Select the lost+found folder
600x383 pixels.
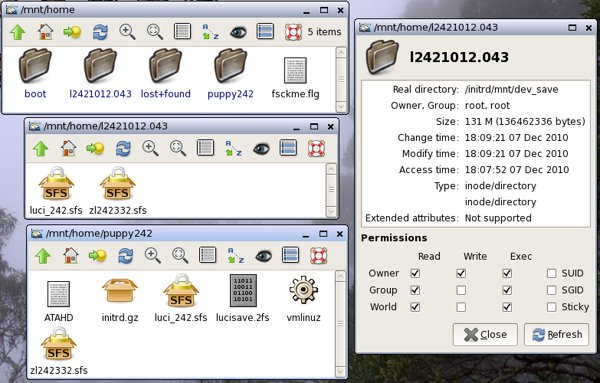[165, 73]
